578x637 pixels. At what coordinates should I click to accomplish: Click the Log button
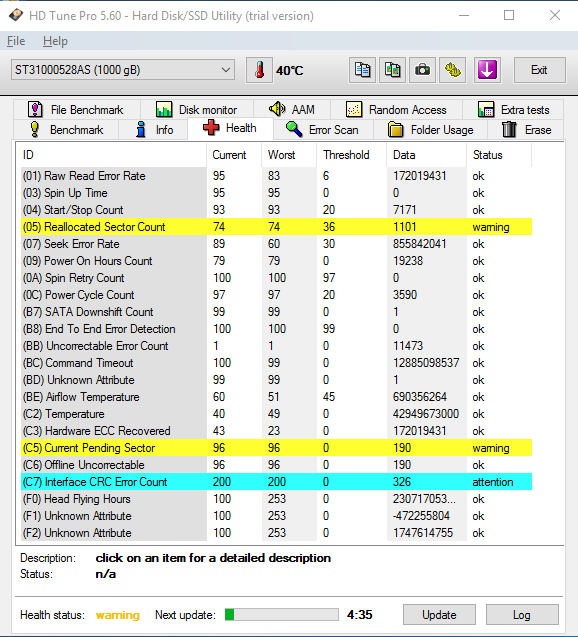click(x=522, y=615)
